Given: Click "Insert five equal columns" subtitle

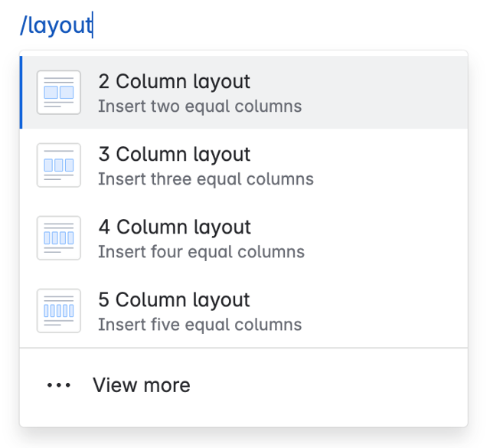Looking at the screenshot, I should [x=200, y=325].
